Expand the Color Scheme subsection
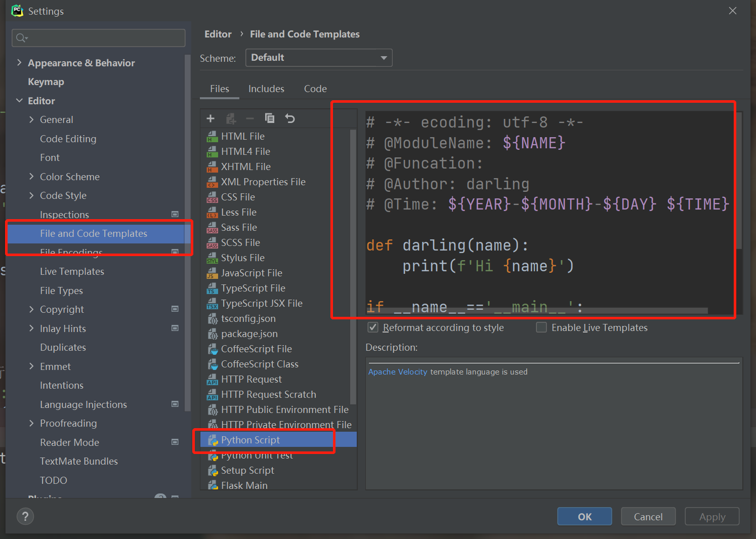 point(31,176)
